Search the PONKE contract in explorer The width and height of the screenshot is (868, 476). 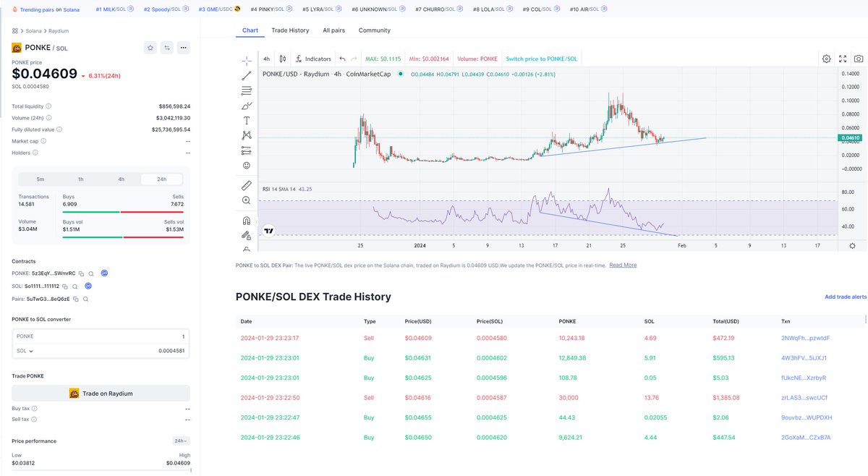92,274
